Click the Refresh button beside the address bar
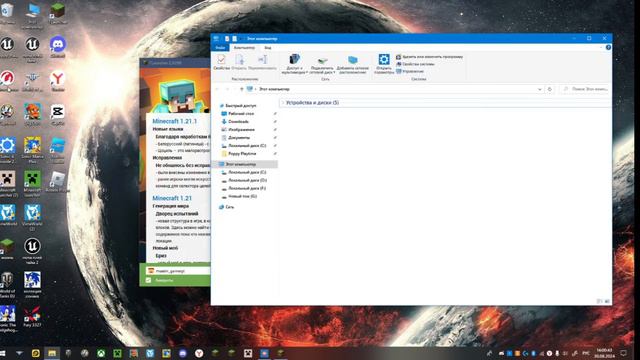 550,89
